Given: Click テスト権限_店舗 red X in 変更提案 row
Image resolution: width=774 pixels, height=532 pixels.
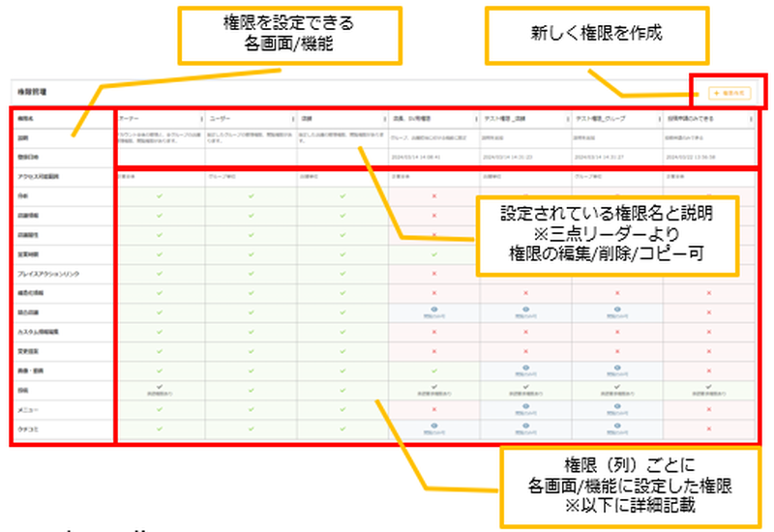Looking at the screenshot, I should click(526, 350).
